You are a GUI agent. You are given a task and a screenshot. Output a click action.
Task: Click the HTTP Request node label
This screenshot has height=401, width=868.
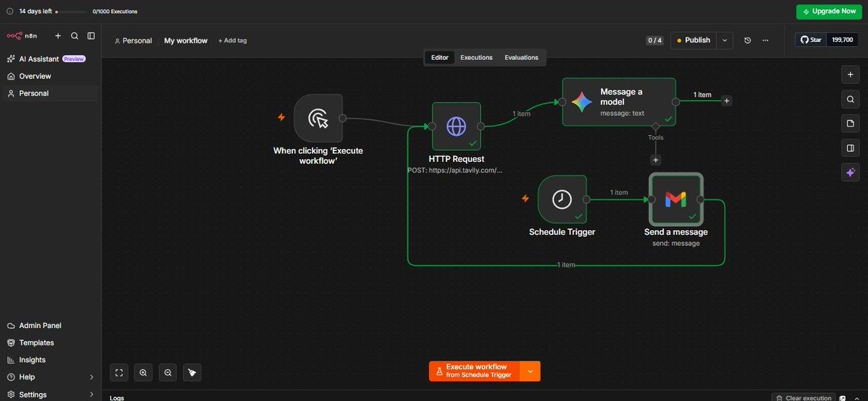456,159
